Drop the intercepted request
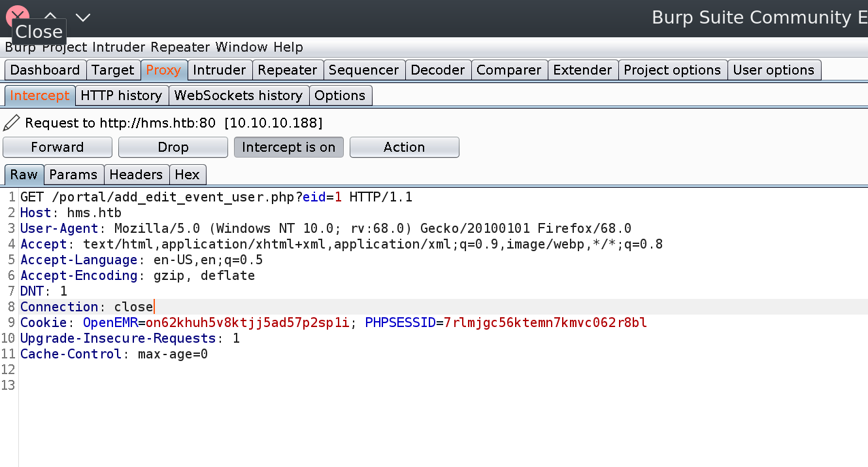 click(173, 147)
